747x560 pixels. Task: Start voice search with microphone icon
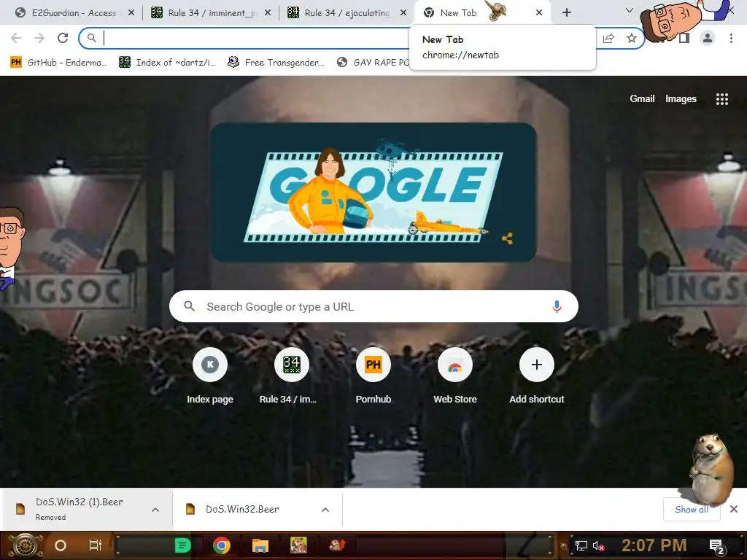[x=557, y=307]
